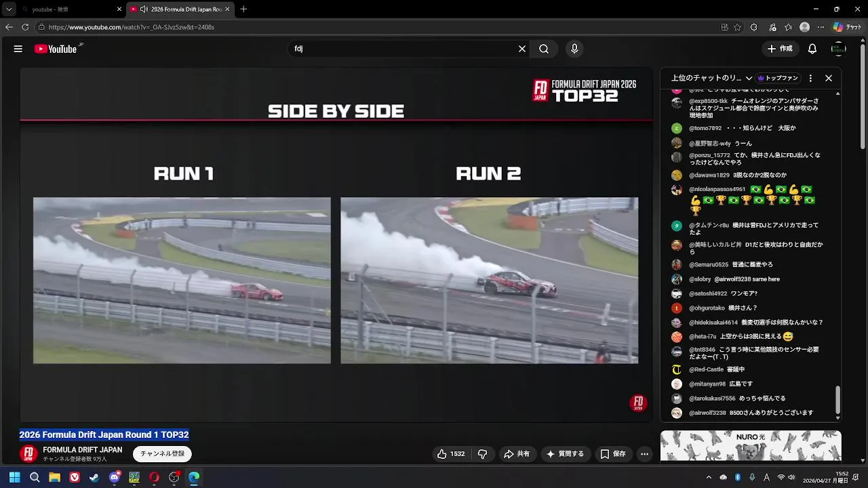Clear the search box text

tap(522, 49)
